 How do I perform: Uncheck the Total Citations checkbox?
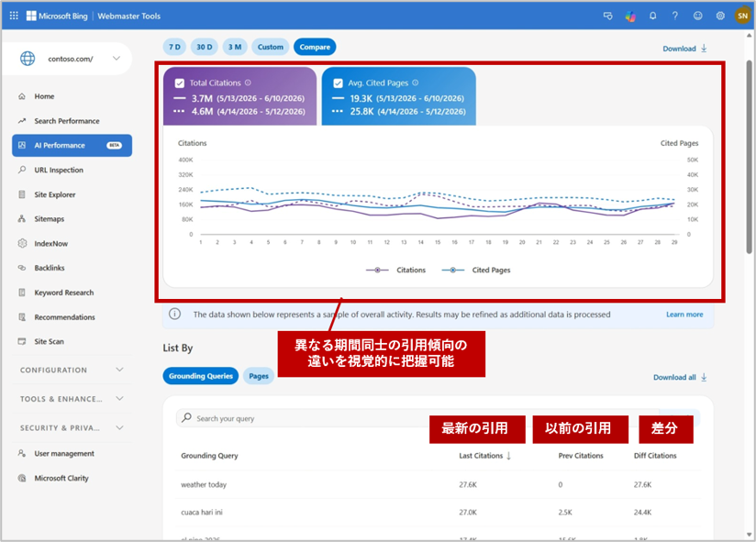(179, 83)
